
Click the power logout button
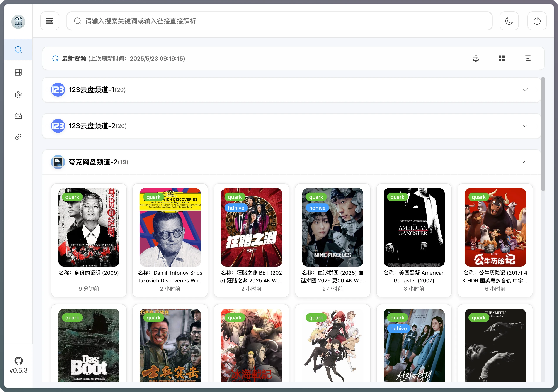[537, 21]
